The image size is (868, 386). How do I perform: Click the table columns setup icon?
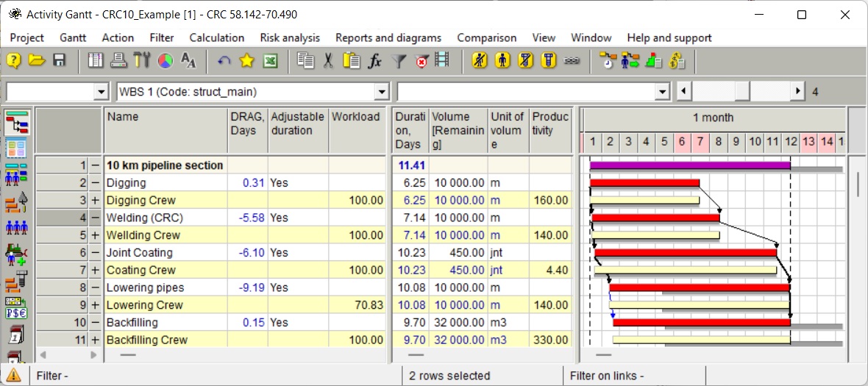click(96, 61)
